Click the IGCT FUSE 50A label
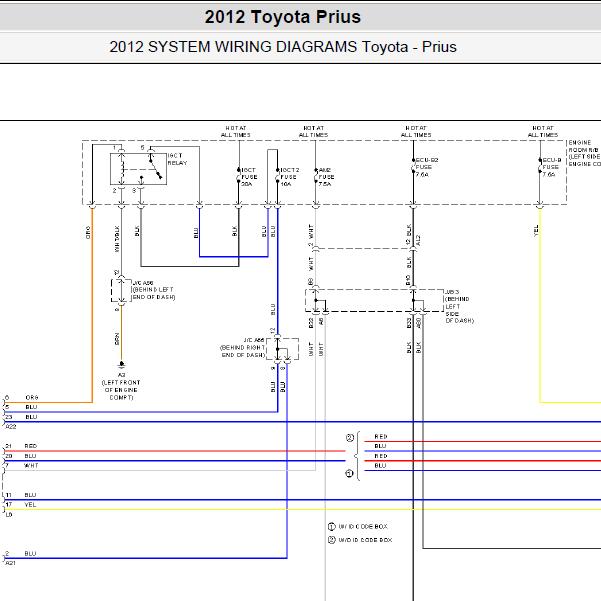This screenshot has height=601, width=601. point(249,177)
